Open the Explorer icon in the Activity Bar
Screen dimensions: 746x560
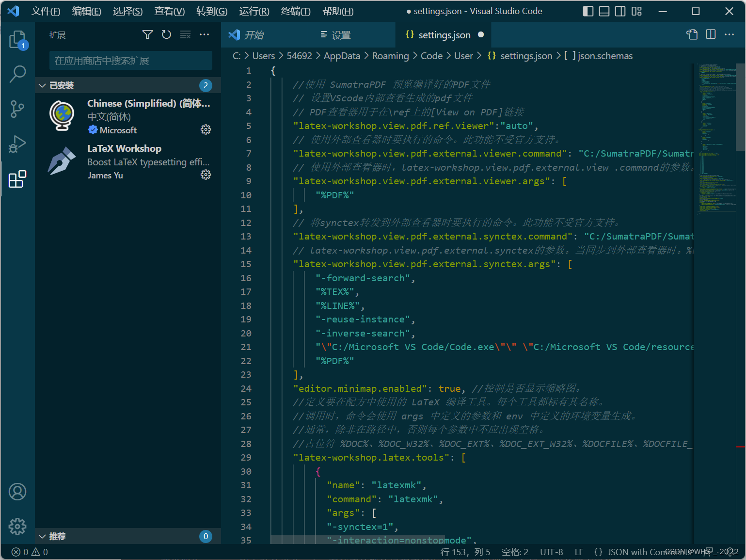coord(17,39)
